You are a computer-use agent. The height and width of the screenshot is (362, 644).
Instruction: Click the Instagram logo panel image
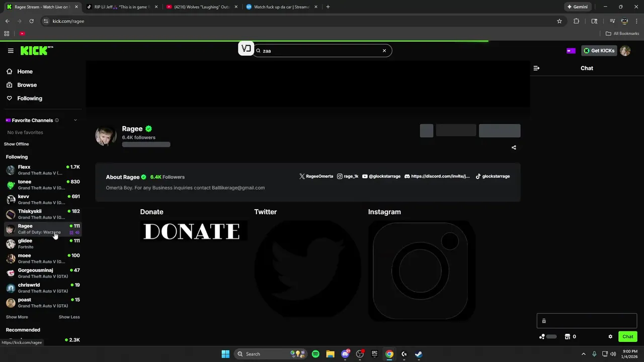click(x=422, y=270)
